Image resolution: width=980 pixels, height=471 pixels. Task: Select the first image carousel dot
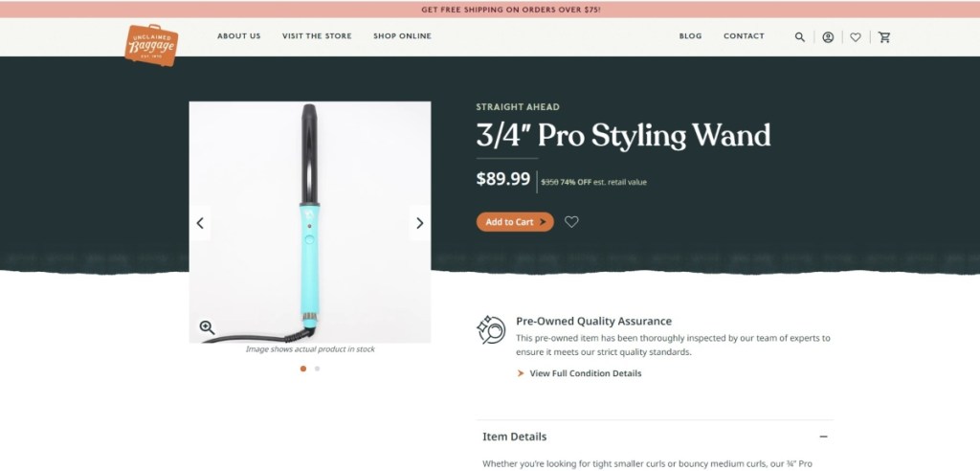tap(303, 369)
